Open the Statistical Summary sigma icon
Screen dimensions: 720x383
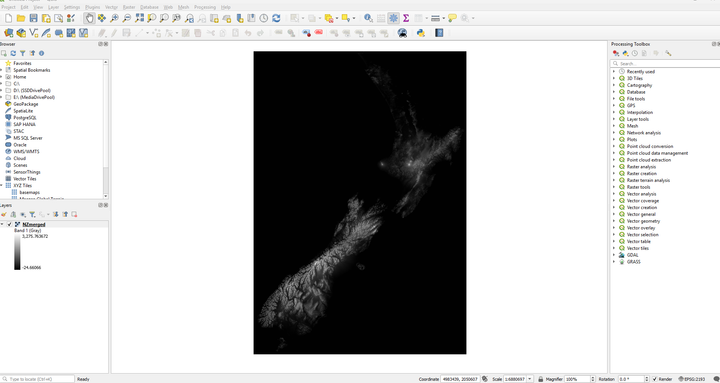point(406,18)
